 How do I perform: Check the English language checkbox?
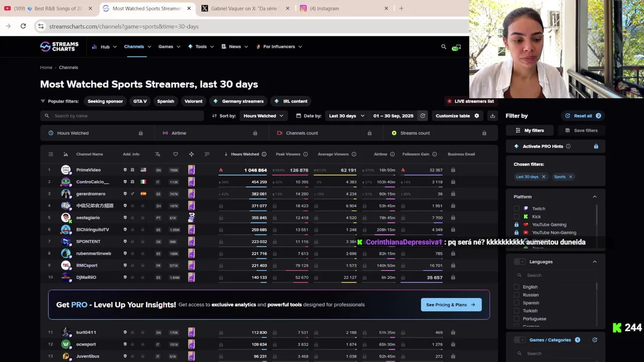516,287
